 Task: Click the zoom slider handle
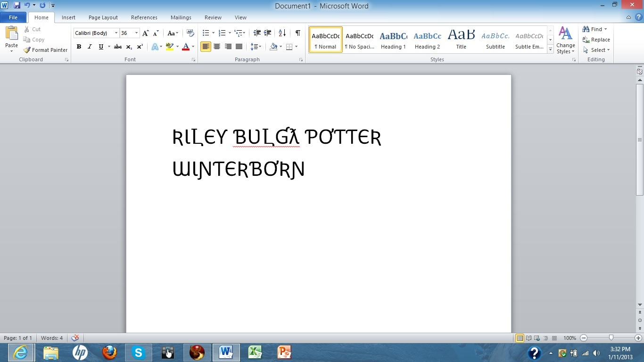tap(611, 338)
